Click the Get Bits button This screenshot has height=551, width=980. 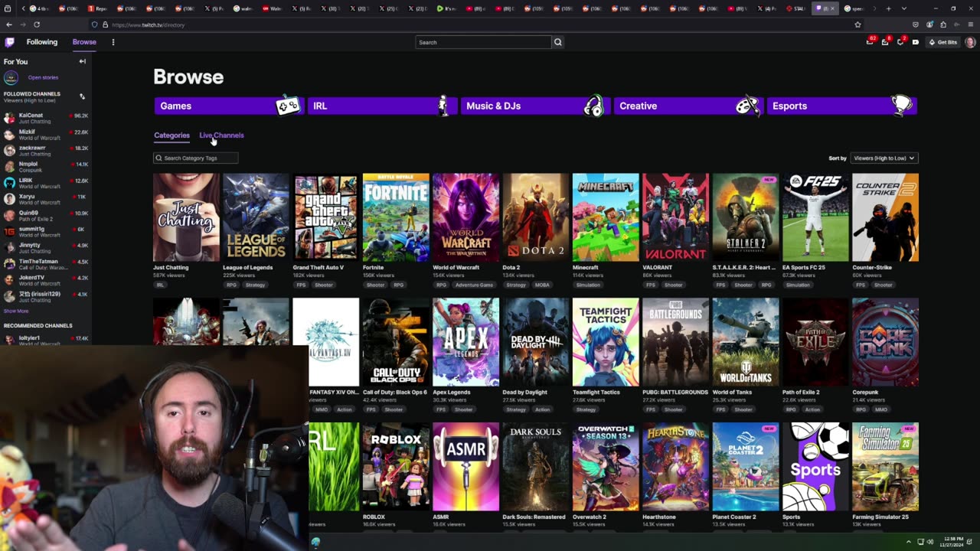click(942, 42)
